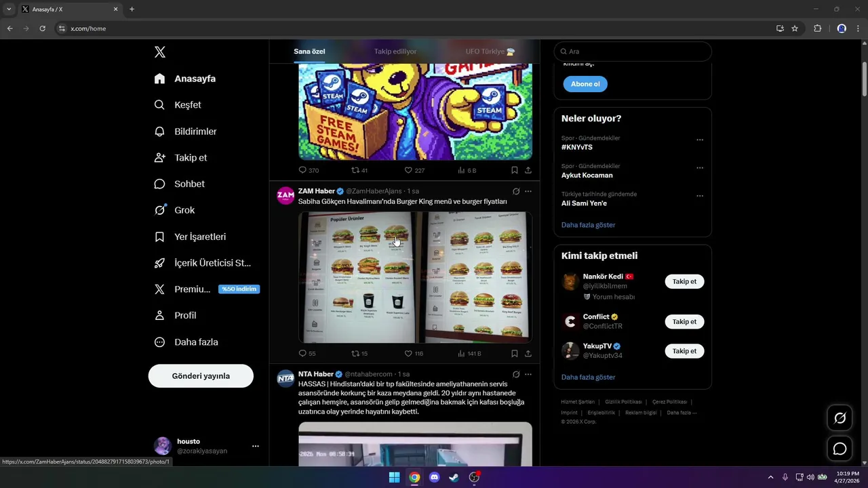868x488 pixels.
Task: Open Bildirimler notifications
Action: coord(185,131)
